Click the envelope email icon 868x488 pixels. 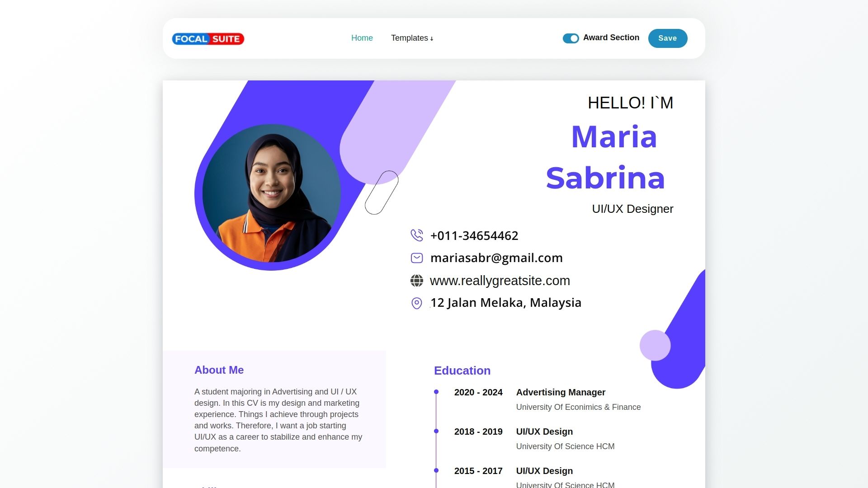(x=417, y=258)
